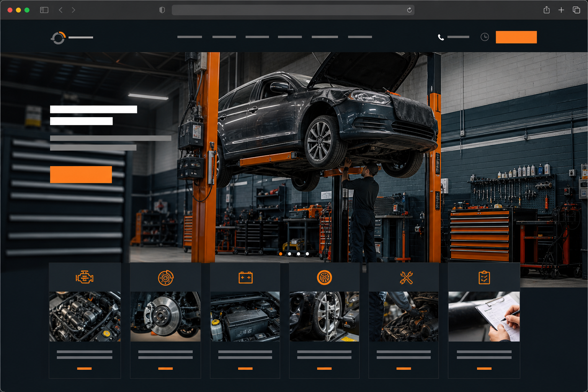Open the wheel alignment photo thumbnail
This screenshot has width=588, height=392.
pos(324,317)
